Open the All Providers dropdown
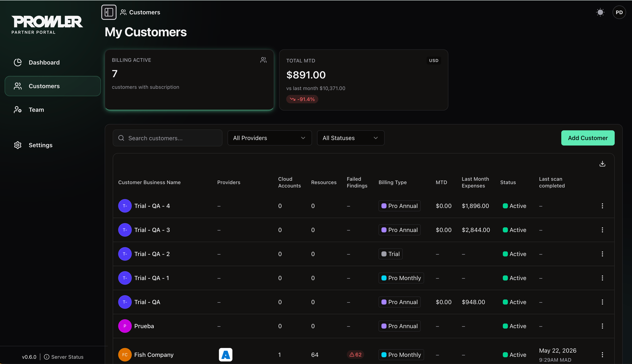 pos(270,138)
